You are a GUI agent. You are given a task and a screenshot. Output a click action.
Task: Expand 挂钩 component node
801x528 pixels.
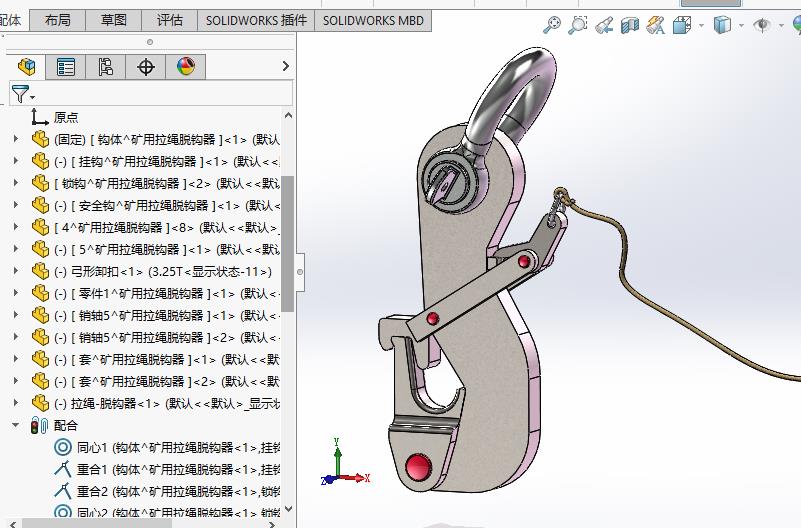(x=16, y=161)
